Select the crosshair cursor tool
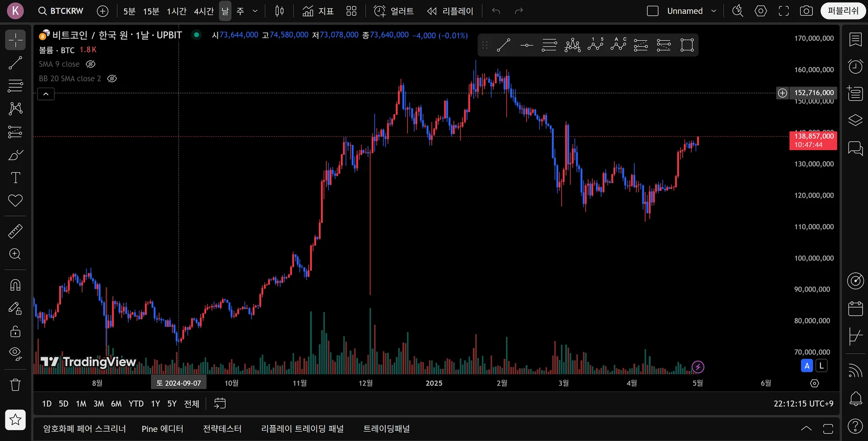 [15, 40]
